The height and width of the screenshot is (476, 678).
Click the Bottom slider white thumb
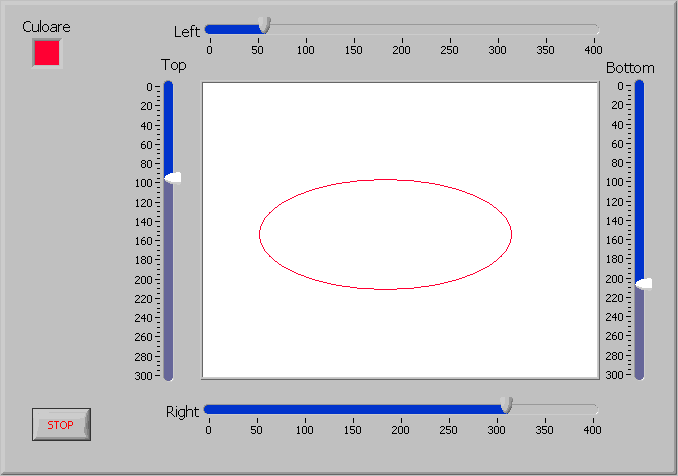click(643, 284)
